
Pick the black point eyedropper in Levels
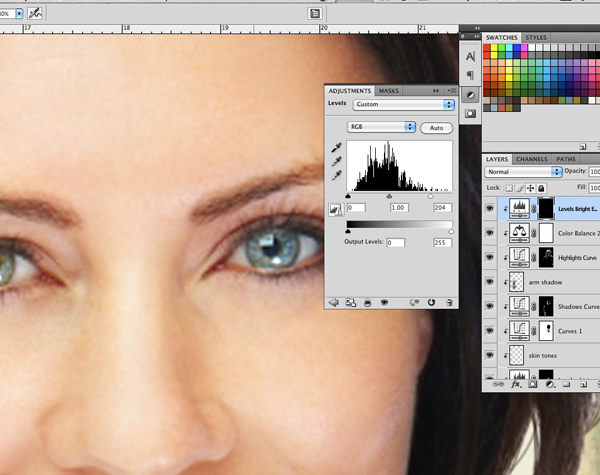point(336,147)
